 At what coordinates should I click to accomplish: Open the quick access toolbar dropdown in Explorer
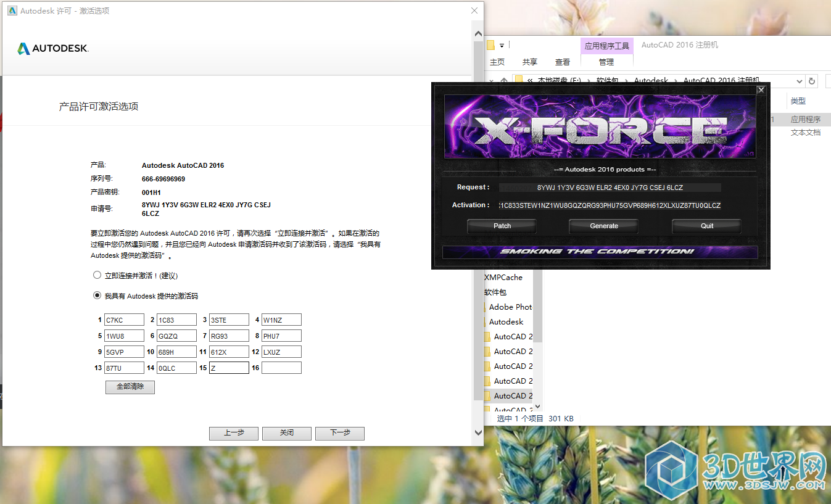[x=502, y=45]
